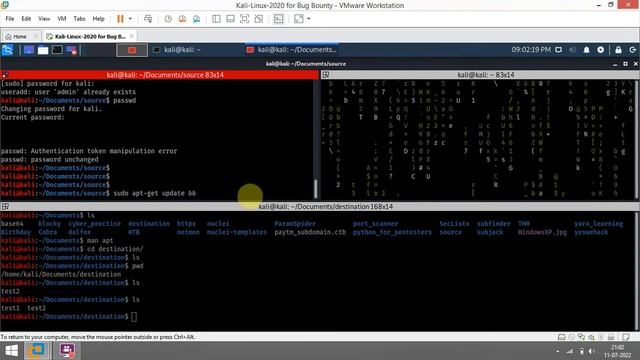Open the power manager icon in Kali panel
This screenshot has height=360, width=640.
pos(600,50)
